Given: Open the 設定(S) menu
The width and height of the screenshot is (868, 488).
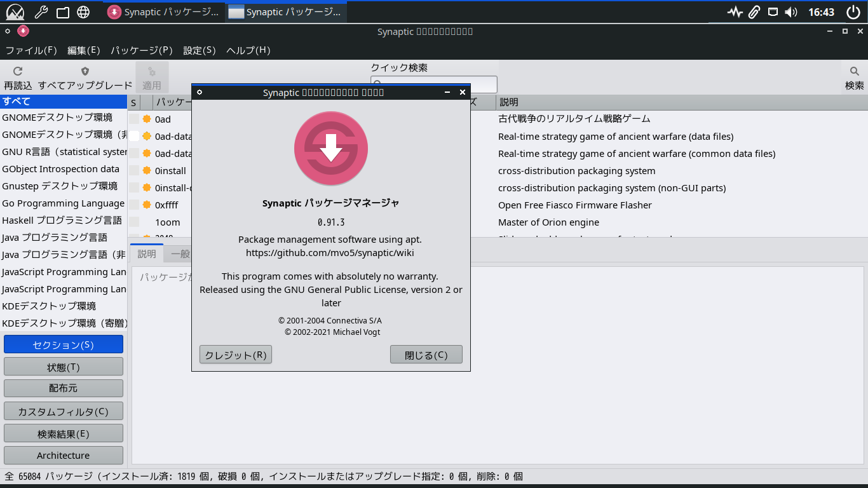Looking at the screenshot, I should (x=200, y=50).
